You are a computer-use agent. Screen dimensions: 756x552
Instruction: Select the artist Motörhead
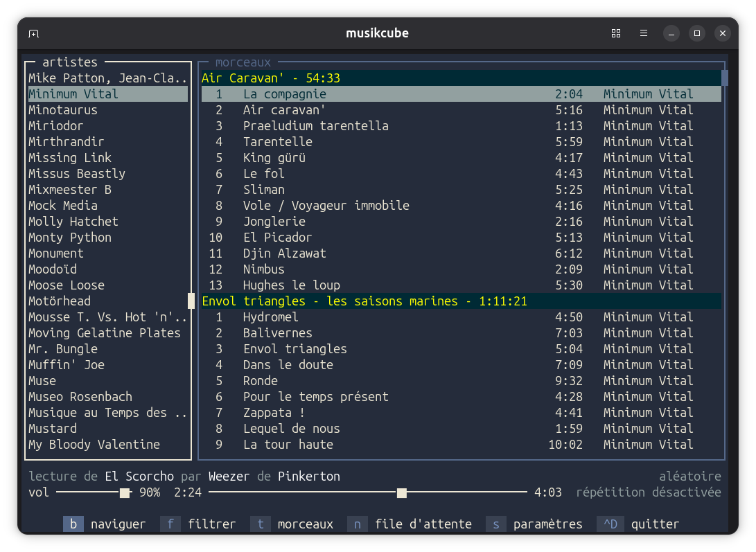[60, 301]
